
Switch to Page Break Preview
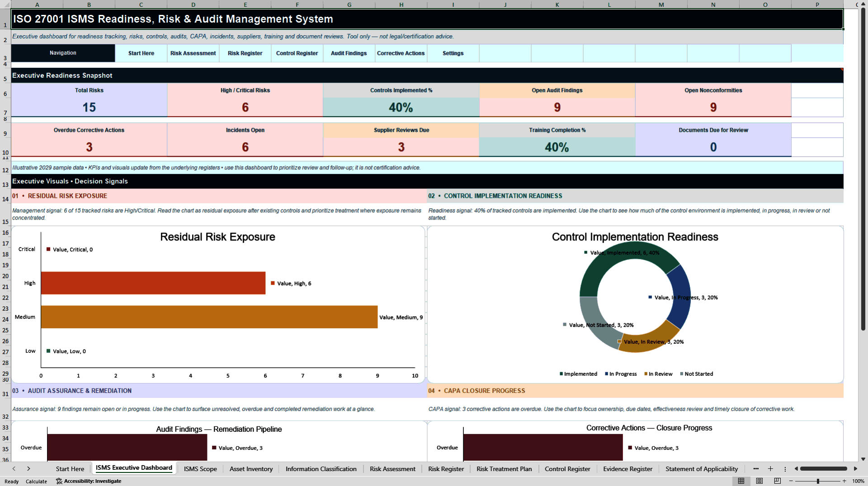tap(777, 481)
